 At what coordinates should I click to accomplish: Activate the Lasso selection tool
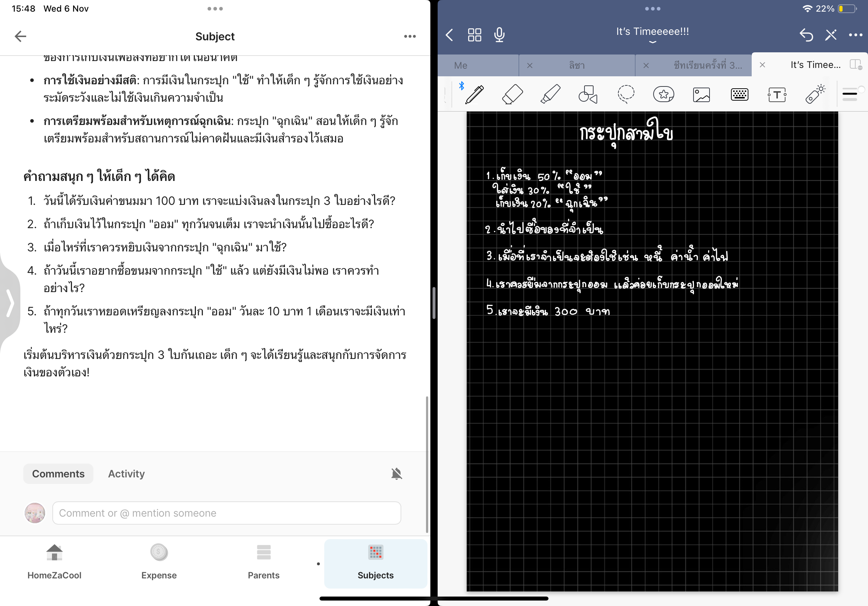pos(626,94)
